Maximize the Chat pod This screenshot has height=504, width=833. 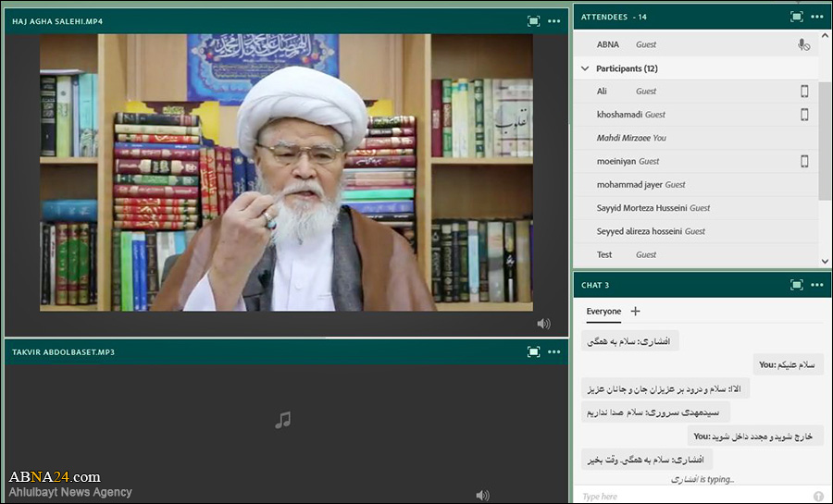(796, 285)
